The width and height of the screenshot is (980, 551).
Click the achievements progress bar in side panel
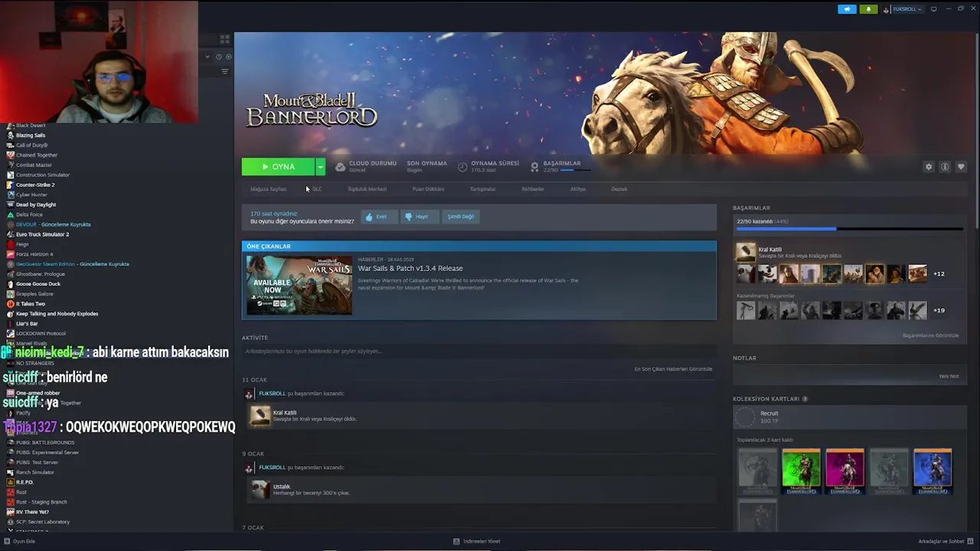[848, 228]
